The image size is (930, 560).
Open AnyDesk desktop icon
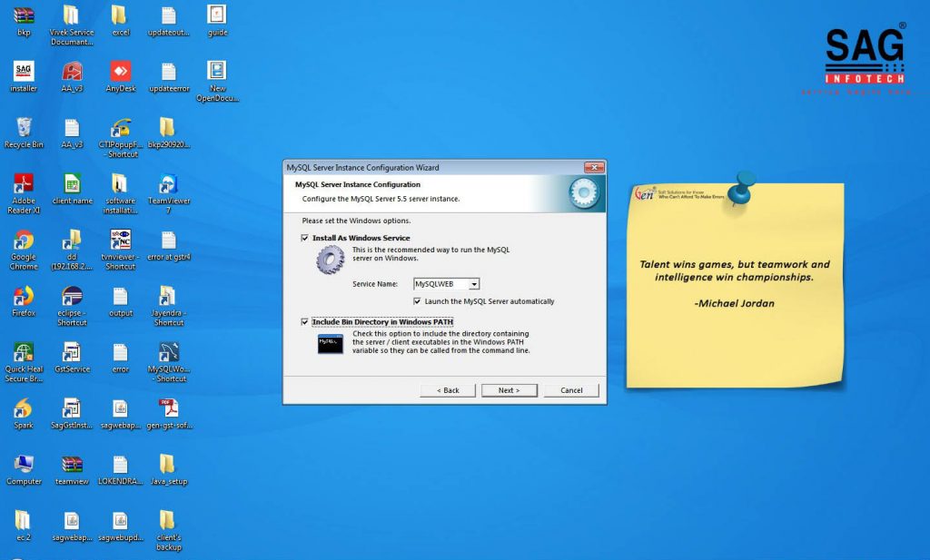(121, 72)
